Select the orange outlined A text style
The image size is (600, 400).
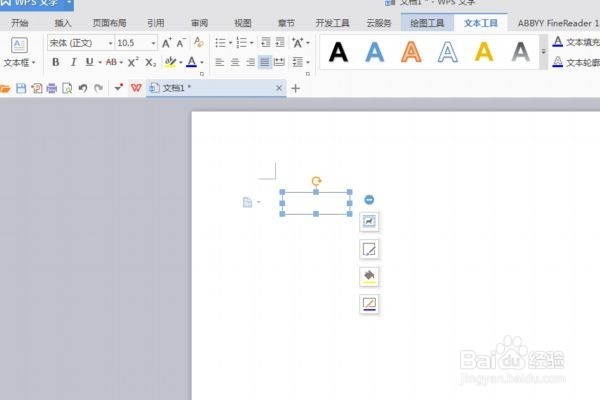(x=411, y=52)
